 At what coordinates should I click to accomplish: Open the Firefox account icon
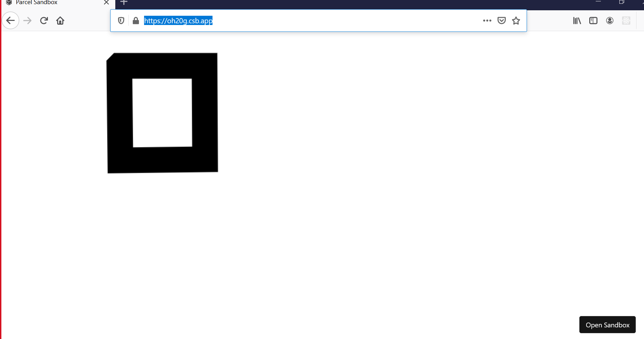tap(610, 21)
